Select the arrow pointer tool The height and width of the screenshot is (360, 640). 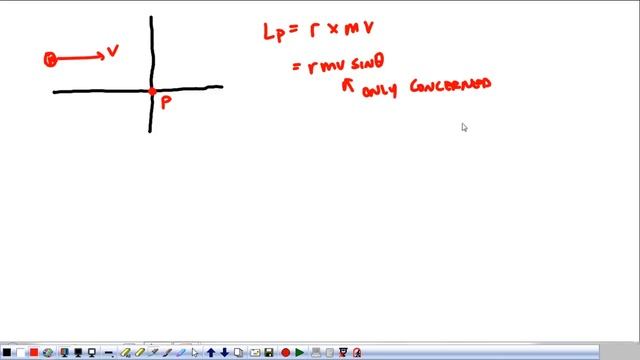tap(195, 352)
